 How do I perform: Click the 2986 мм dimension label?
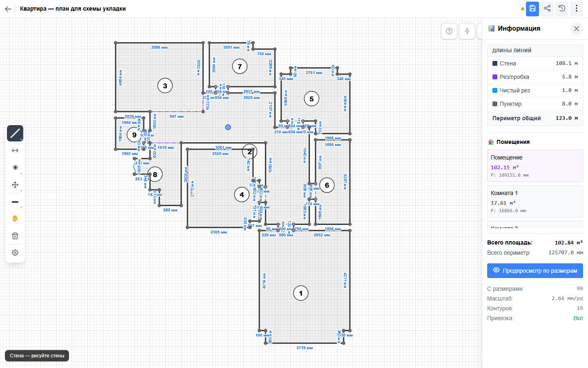[159, 47]
